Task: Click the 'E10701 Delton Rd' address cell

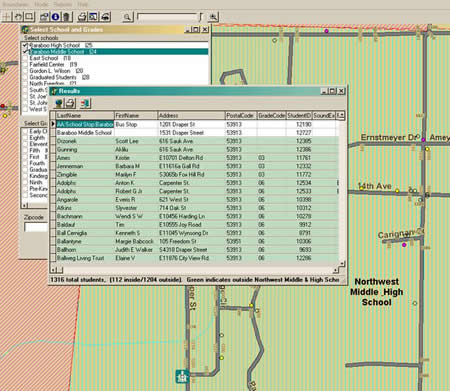Action: (191, 158)
